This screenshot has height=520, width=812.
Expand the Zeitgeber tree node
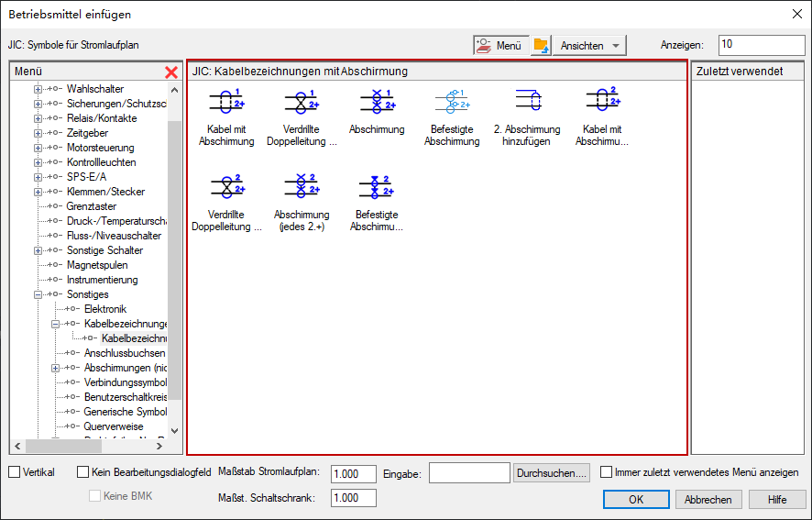tap(38, 133)
